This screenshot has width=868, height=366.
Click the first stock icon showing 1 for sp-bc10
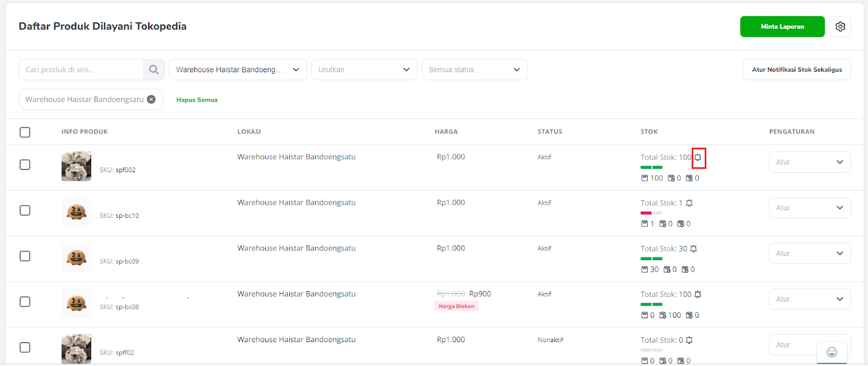[x=644, y=224]
